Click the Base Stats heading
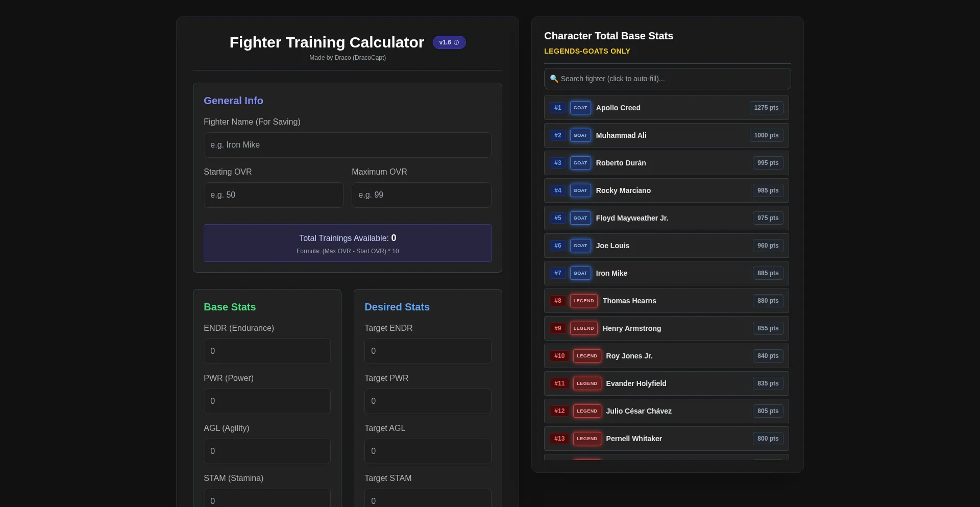 click(230, 307)
